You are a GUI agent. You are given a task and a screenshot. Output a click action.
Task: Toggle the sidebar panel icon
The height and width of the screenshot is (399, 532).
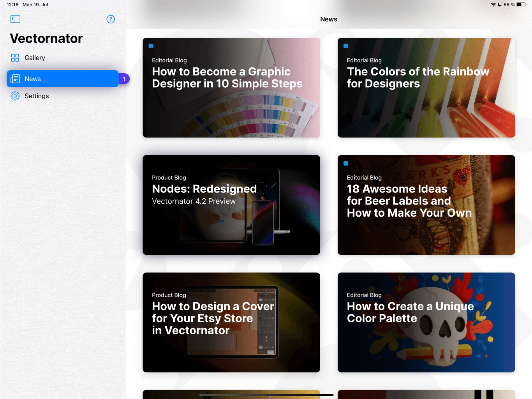[15, 19]
